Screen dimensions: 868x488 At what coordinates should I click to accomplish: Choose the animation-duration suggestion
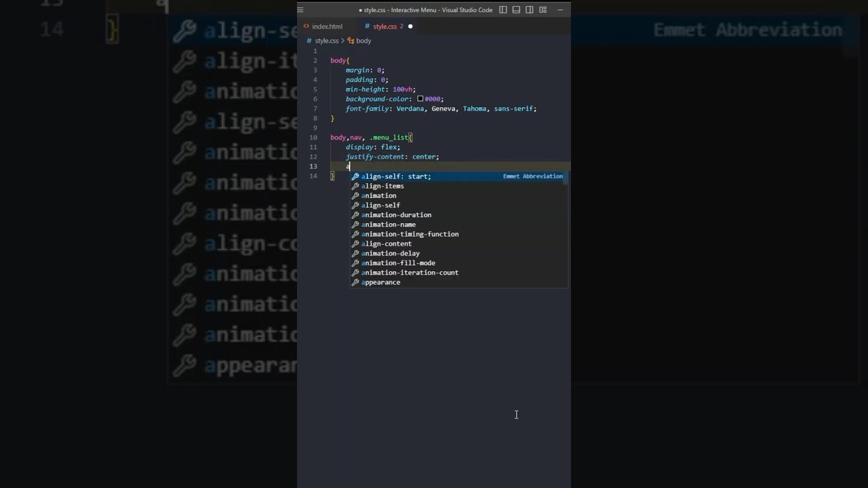458,215
